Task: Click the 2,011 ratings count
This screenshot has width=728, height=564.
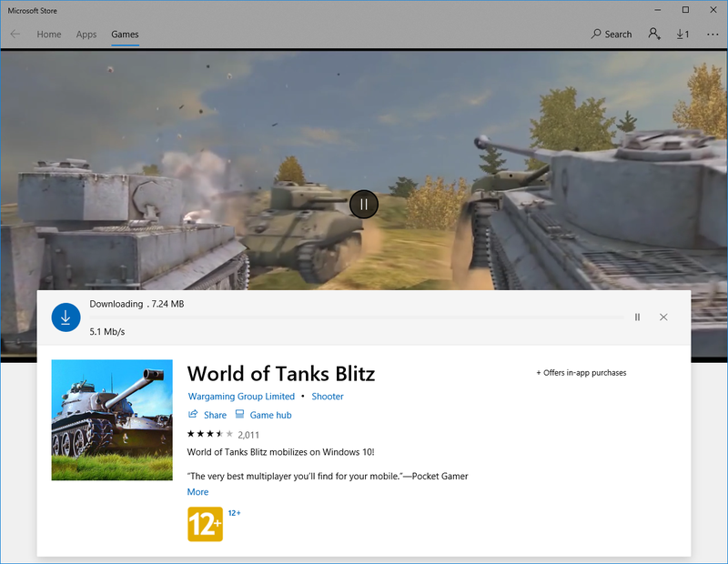Action: pos(248,435)
